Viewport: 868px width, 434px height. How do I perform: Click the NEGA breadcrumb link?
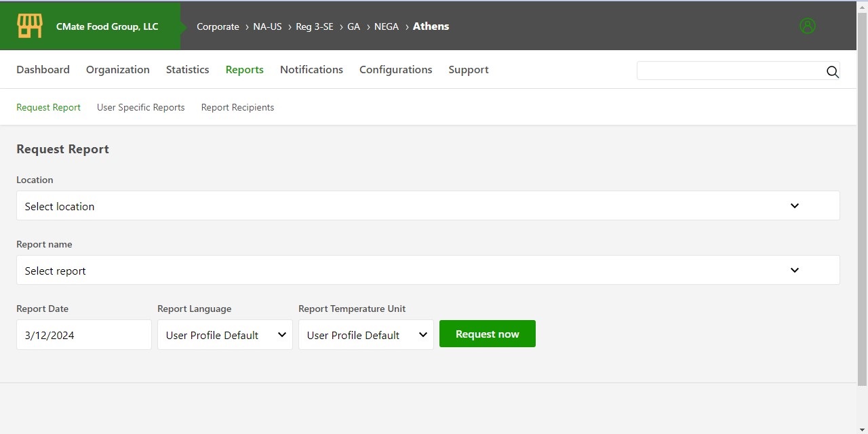click(387, 26)
